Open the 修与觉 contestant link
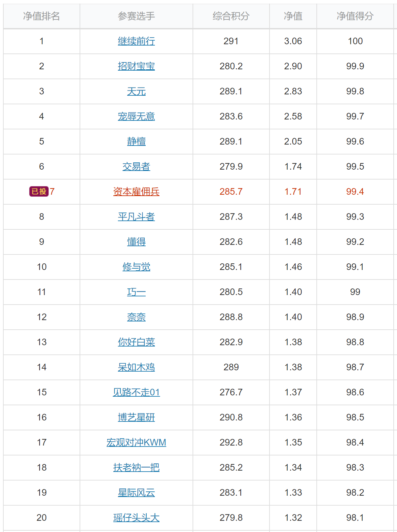The image size is (397, 532). coord(136,267)
